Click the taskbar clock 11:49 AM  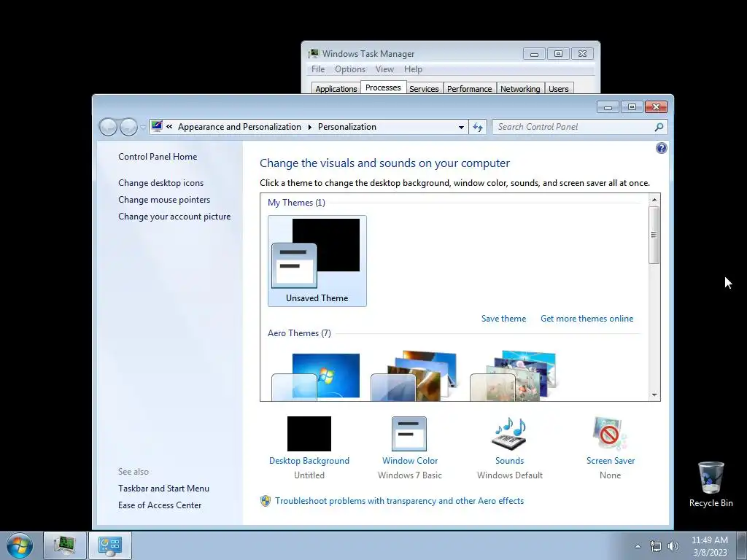click(709, 540)
